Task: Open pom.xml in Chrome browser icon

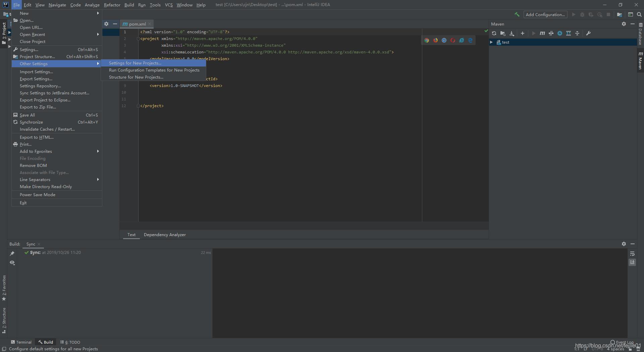Action: 427,40
